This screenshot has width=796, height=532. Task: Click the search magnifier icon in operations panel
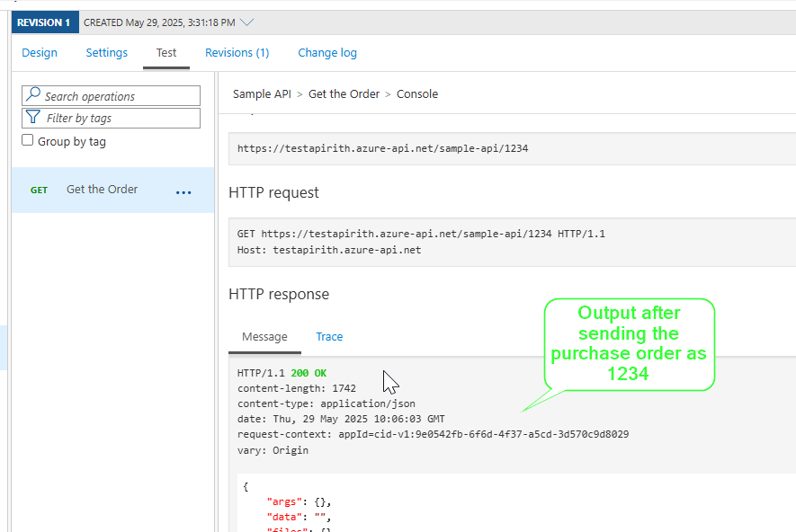pos(31,95)
